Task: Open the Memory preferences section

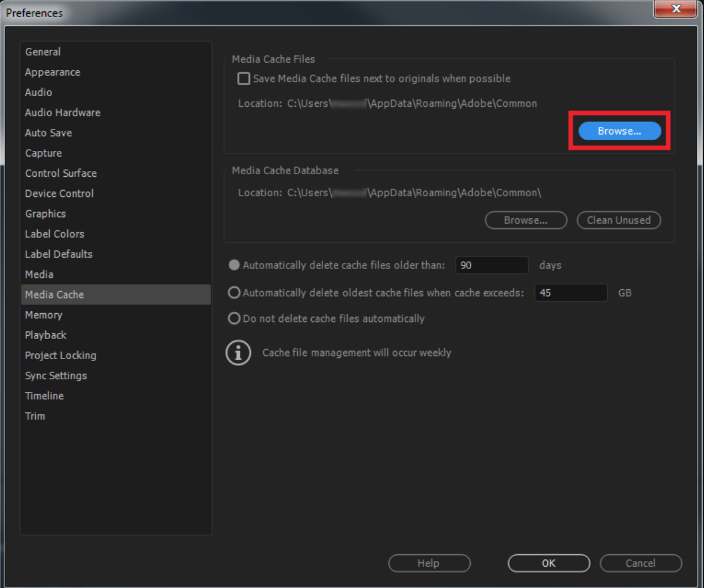Action: point(44,315)
